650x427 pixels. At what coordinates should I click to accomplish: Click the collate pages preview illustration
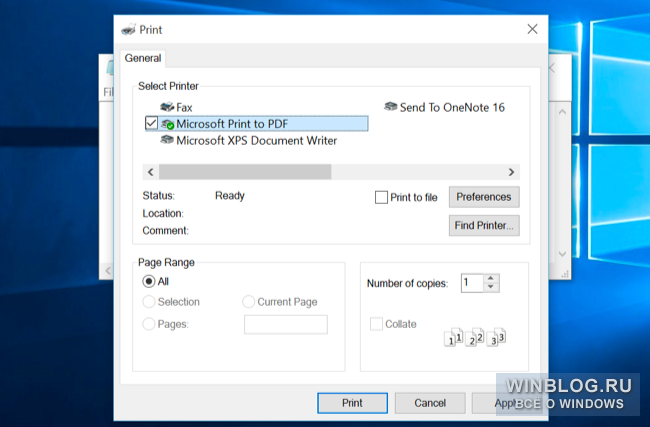point(475,337)
